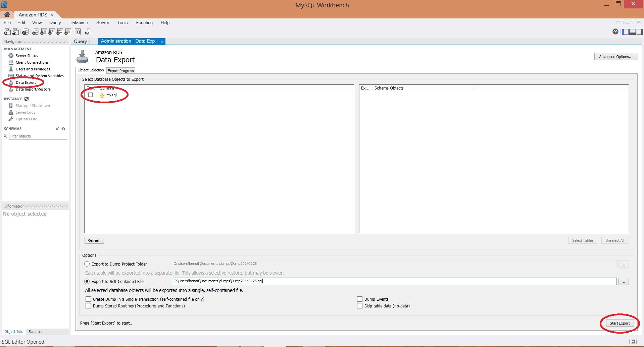This screenshot has height=347, width=644.
Task: Open Options File
Action: point(26,119)
